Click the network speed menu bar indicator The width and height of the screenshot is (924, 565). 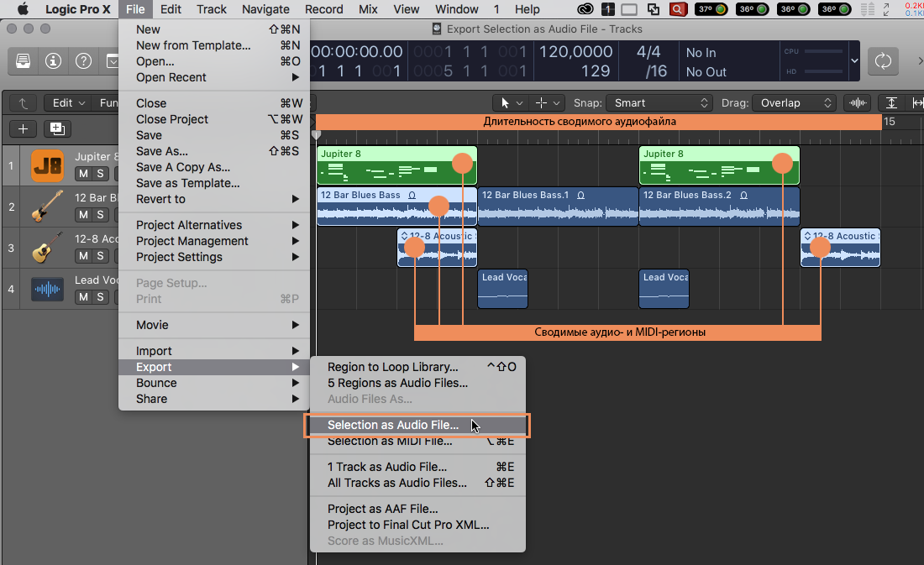(915, 9)
